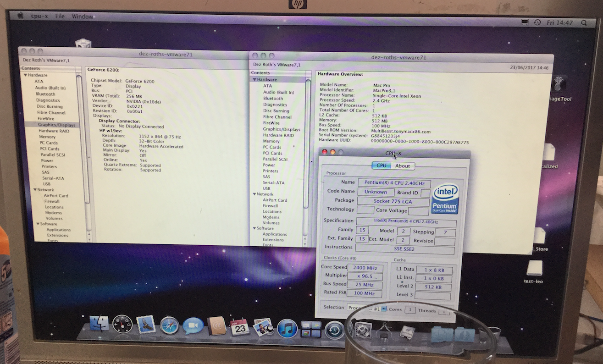Click the Package field Socket 775 LGA

pos(393,201)
